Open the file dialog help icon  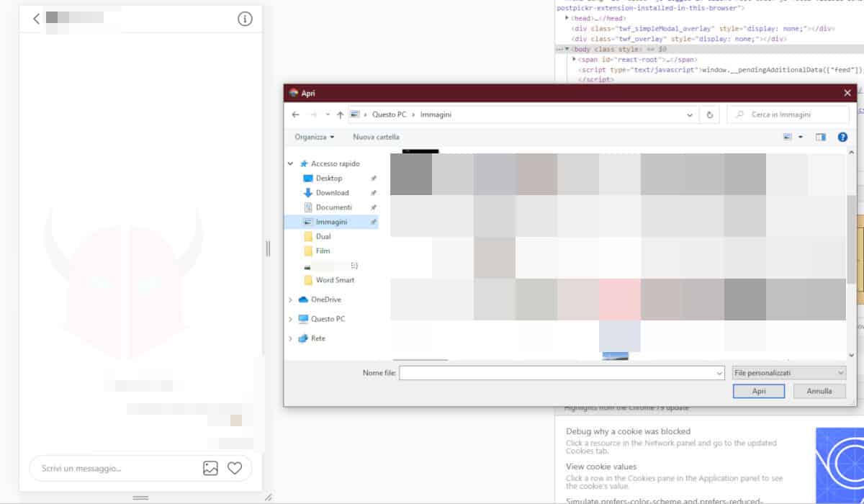tap(842, 137)
